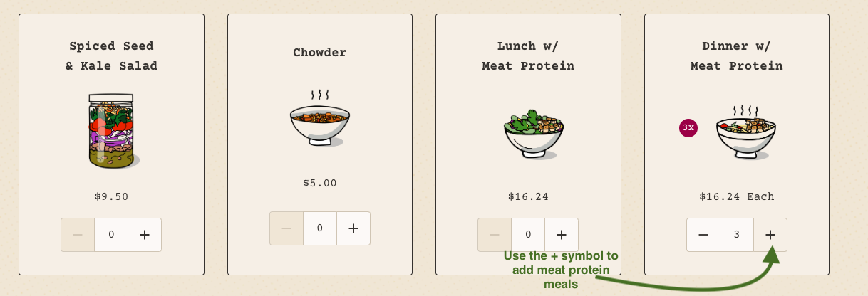
Task: Decrease Spiced Seed & Kale Salad quantity
Action: tap(78, 235)
